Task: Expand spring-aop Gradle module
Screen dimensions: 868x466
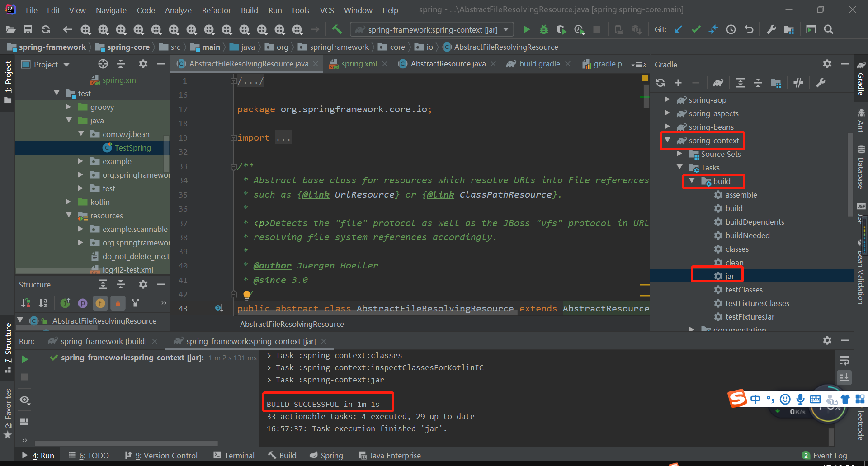Action: (667, 99)
